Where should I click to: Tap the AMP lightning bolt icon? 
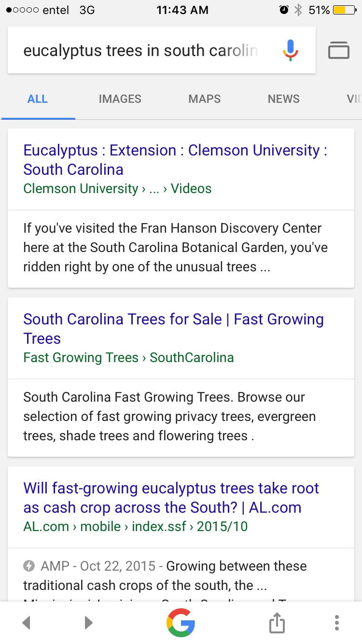coord(29,566)
